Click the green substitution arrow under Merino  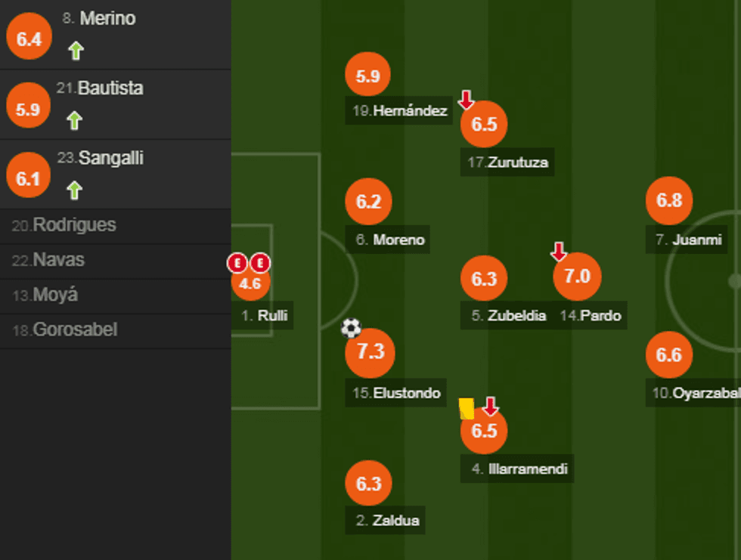[x=75, y=51]
